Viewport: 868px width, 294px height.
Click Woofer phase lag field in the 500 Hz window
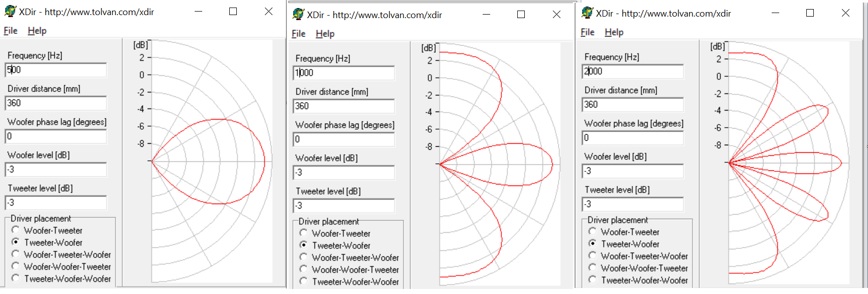click(x=56, y=136)
